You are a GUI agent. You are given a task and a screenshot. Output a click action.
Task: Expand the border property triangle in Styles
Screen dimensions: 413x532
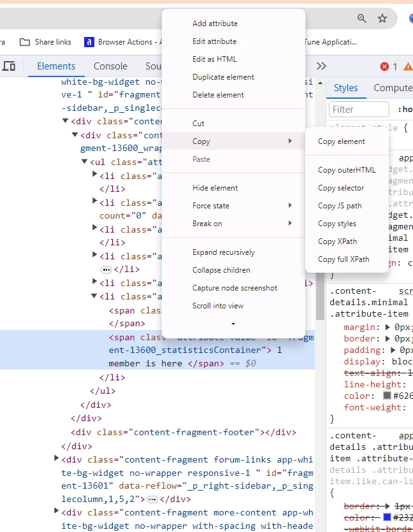[x=388, y=339]
